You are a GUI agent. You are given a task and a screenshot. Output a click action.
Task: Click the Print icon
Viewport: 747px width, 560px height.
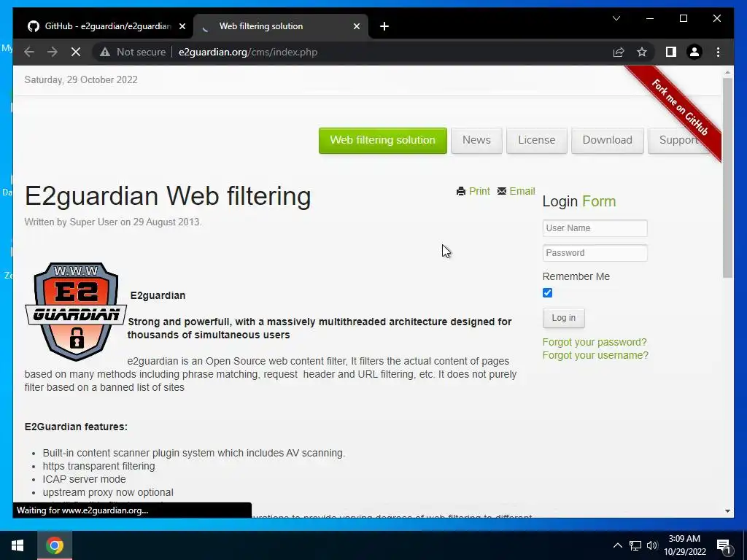pos(461,191)
